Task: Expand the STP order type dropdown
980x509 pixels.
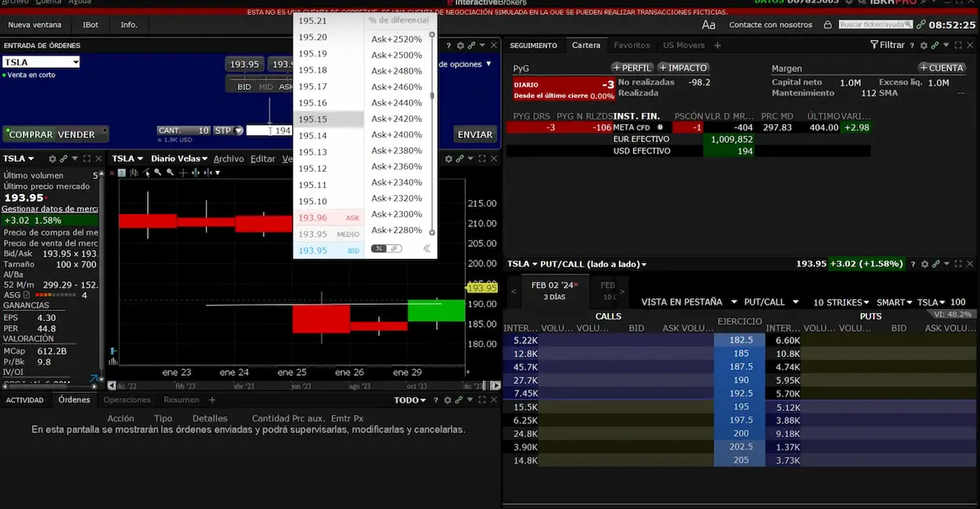Action: [229, 131]
